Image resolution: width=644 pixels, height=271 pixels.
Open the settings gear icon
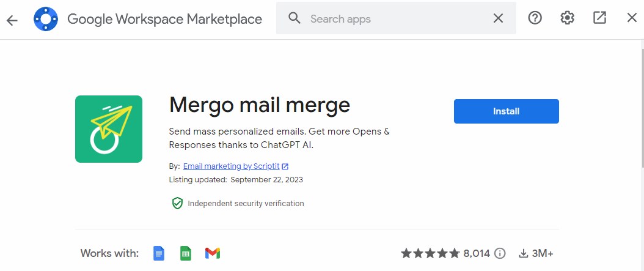568,18
